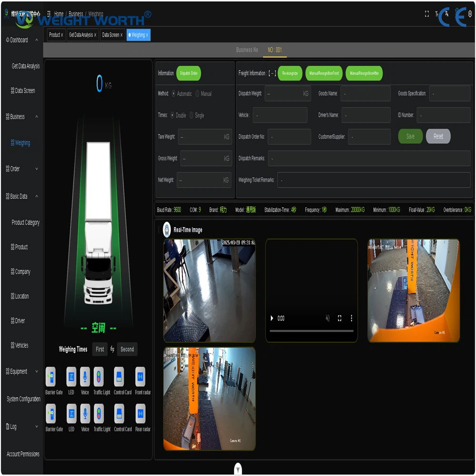Click the top-row Control Card icon

click(119, 377)
